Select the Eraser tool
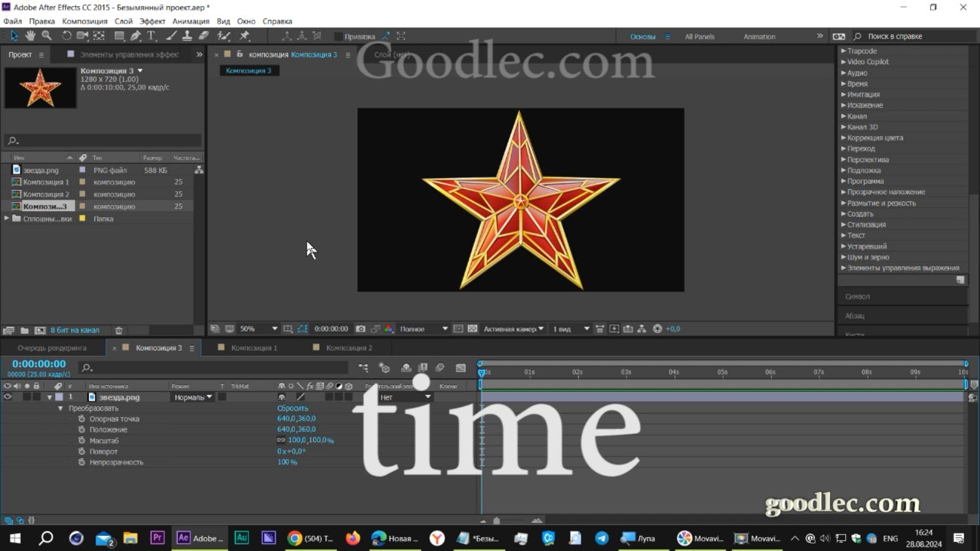The height and width of the screenshot is (551, 980). point(204,36)
